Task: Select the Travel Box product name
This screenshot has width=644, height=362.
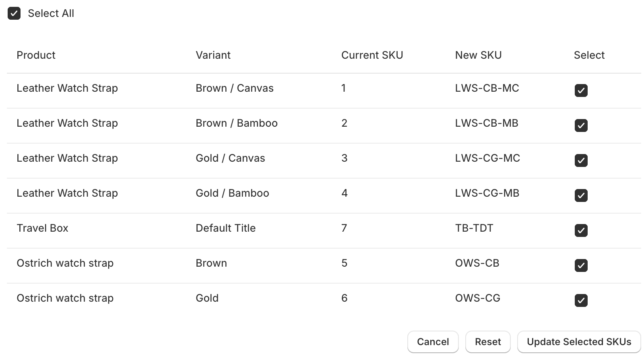Action: [42, 228]
